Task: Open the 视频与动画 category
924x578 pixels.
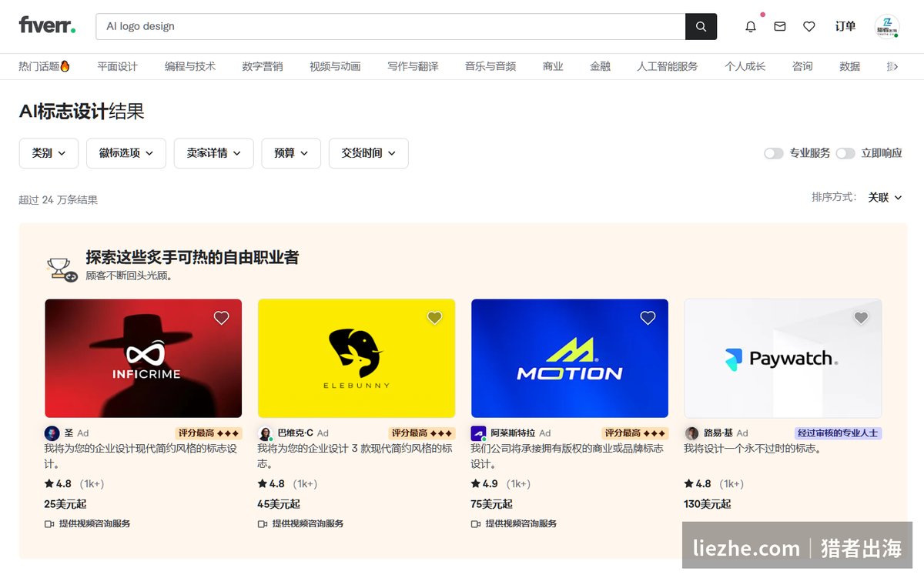Action: 335,66
